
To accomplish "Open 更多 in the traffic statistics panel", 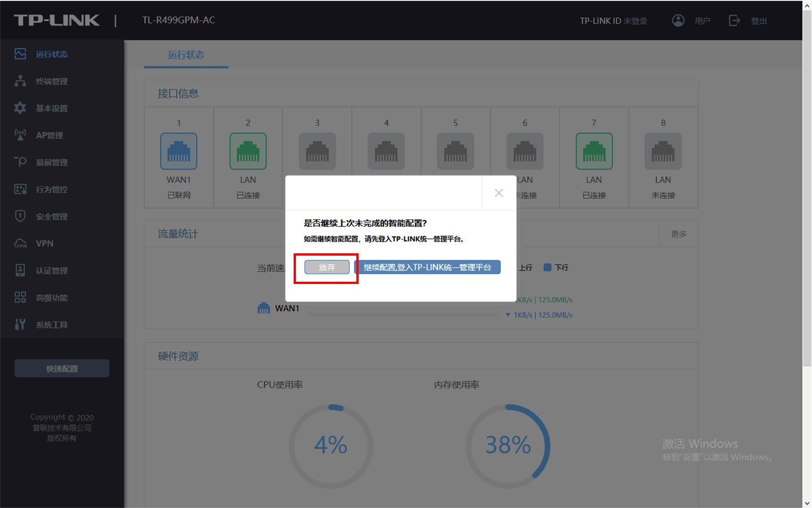I will coord(679,234).
